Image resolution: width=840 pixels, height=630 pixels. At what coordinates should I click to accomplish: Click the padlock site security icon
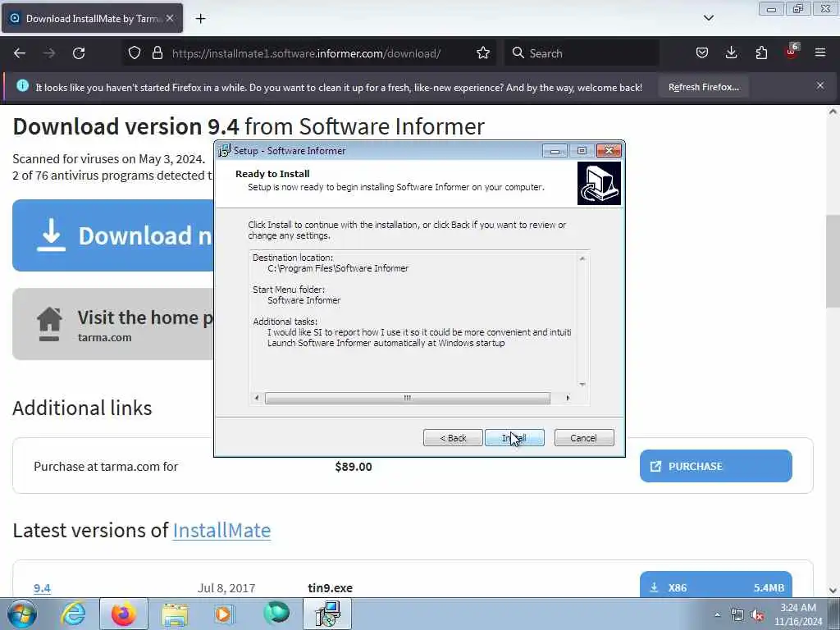(x=157, y=53)
